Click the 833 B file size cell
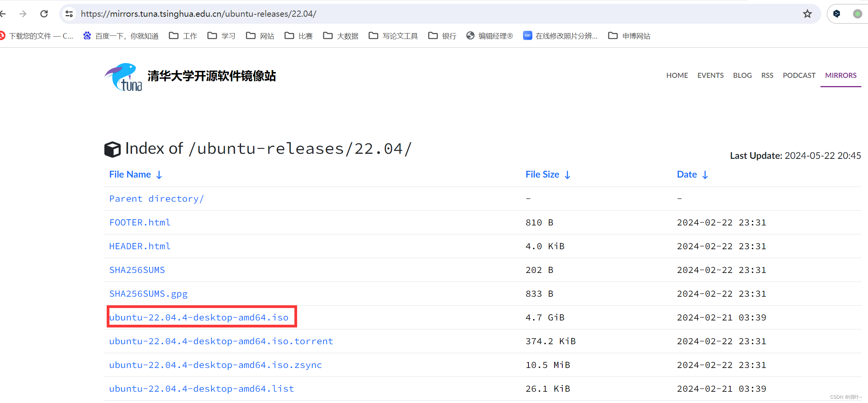Screen dimensions: 868x403 [539, 294]
